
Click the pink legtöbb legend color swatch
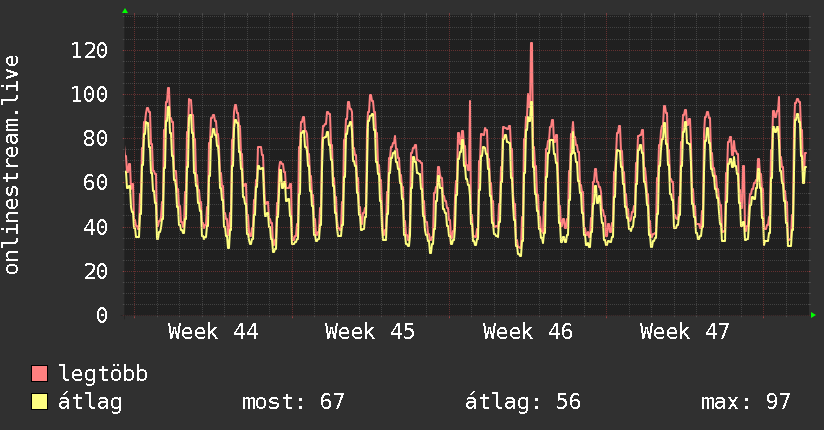click(x=39, y=373)
